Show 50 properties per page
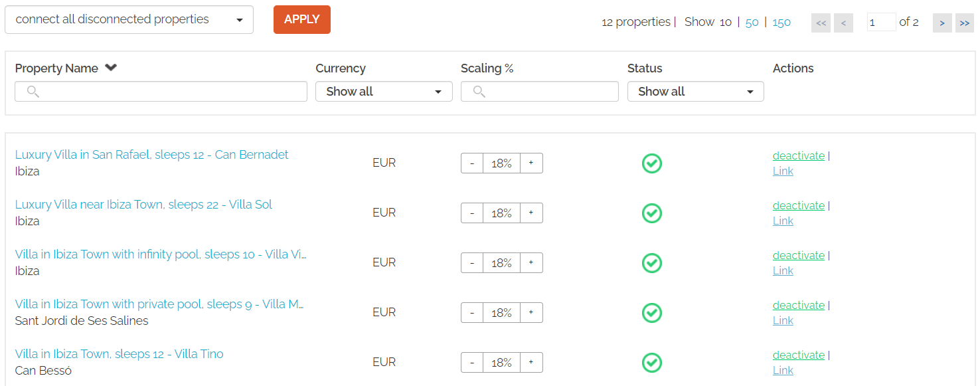The image size is (980, 386). coord(752,22)
